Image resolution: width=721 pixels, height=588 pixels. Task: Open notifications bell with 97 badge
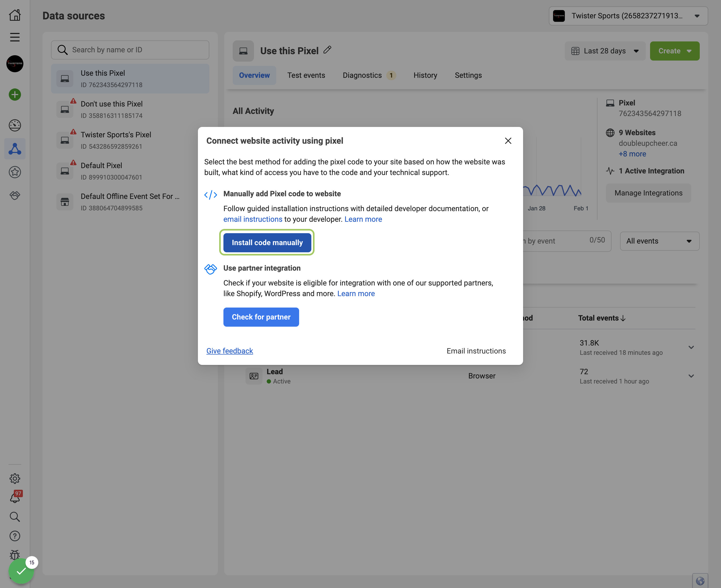coord(15,497)
